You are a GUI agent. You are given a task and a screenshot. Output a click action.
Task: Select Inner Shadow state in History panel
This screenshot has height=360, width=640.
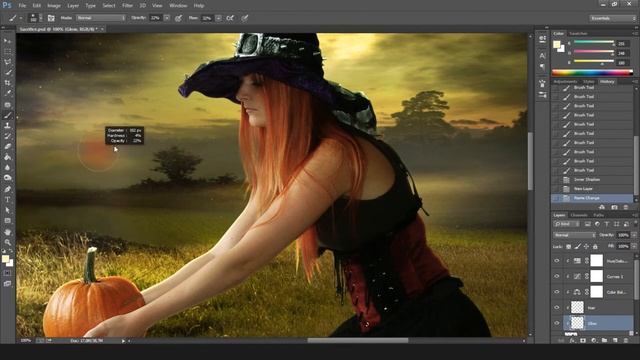click(x=592, y=180)
